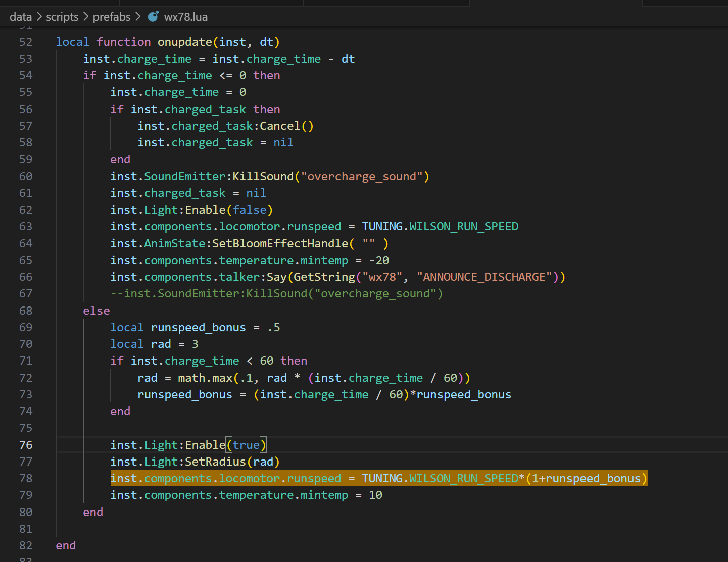
Task: Select line number 60 in the gutter
Action: click(x=26, y=176)
